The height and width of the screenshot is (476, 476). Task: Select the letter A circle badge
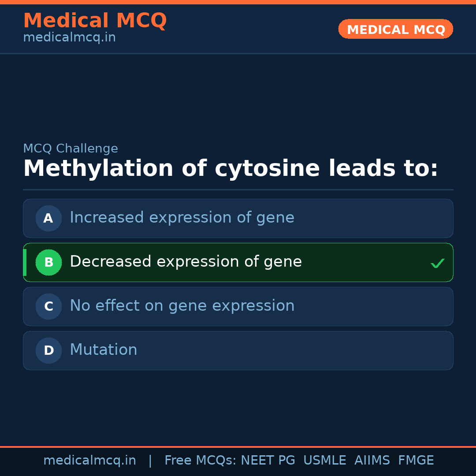(x=48, y=218)
